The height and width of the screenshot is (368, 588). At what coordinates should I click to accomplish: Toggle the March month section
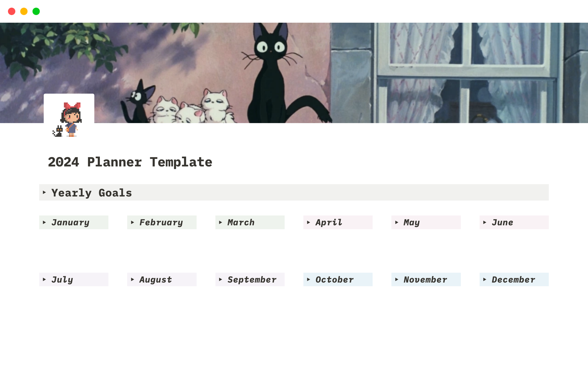tap(221, 221)
